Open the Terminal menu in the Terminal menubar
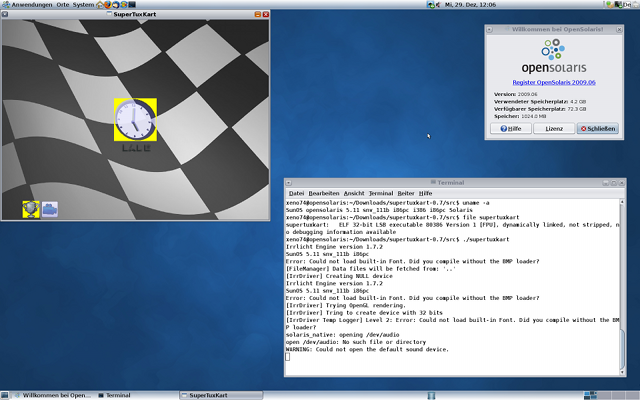Screen dimensions: 640x400 (x=381, y=193)
